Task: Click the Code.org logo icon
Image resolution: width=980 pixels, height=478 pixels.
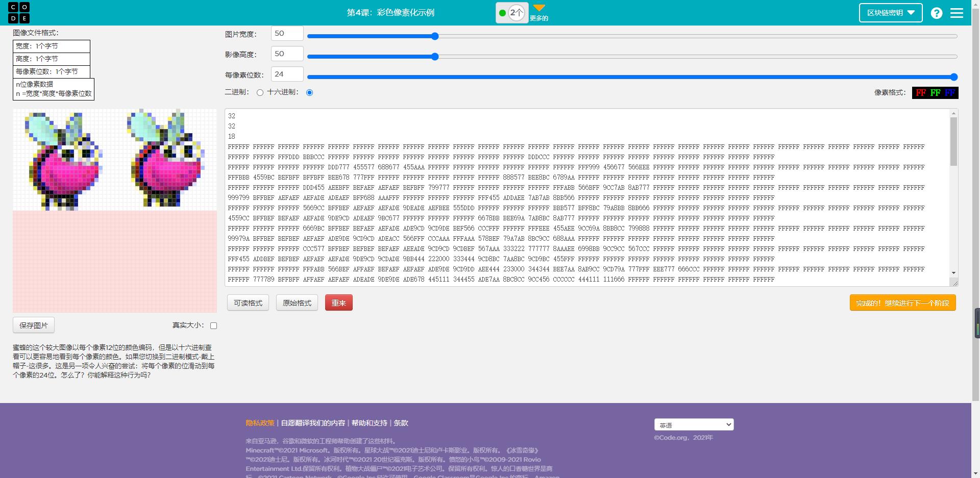Action: pyautogui.click(x=19, y=13)
